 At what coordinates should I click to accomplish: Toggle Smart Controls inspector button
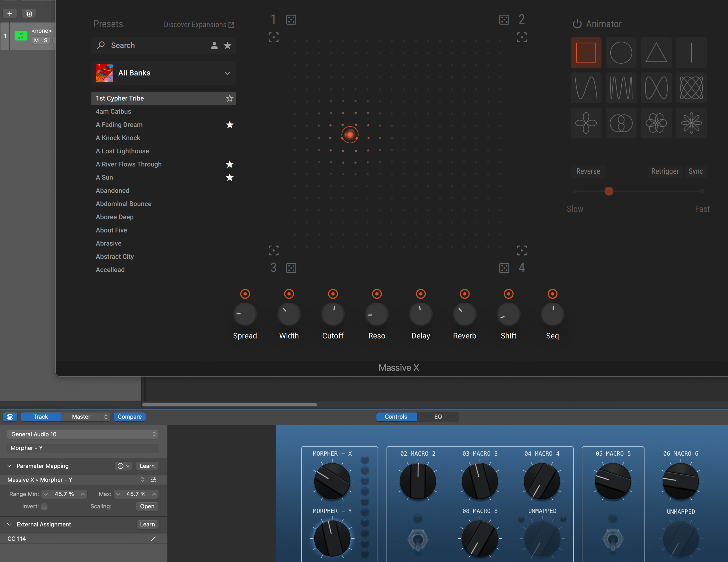10,417
